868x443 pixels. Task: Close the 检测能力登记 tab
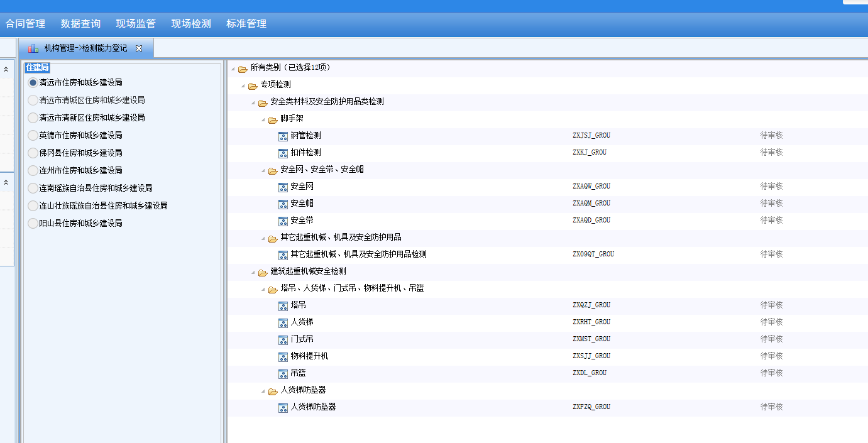pos(139,48)
